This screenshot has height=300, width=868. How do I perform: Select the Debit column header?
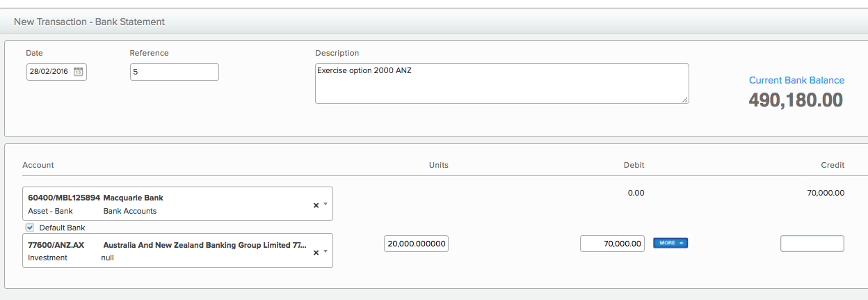pos(634,165)
